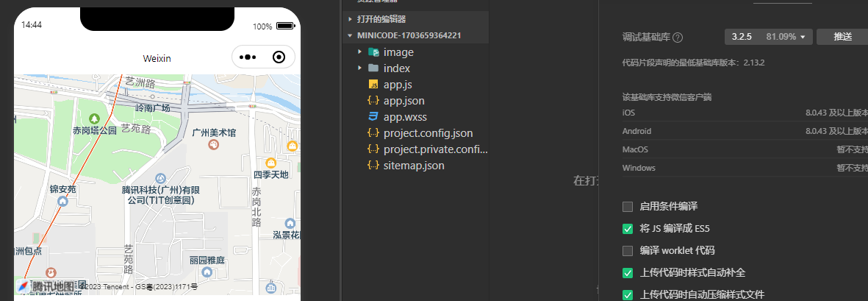Enable 启用条件编译 checkbox
The image size is (868, 301).
627,207
